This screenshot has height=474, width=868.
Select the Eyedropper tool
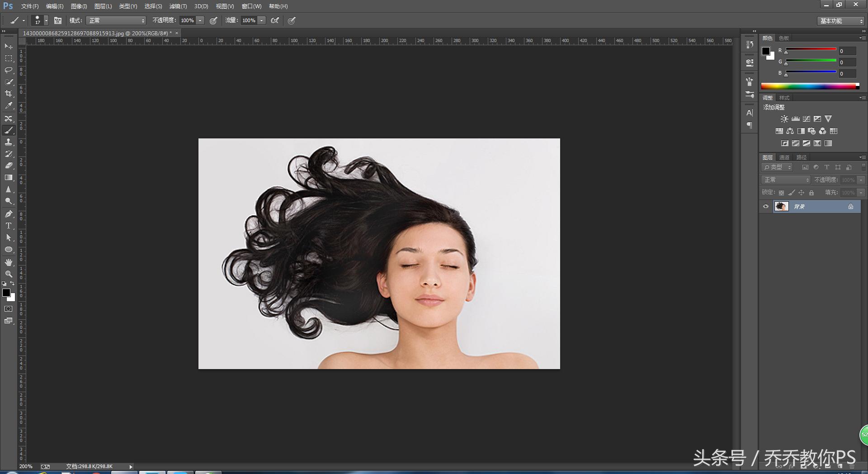pyautogui.click(x=9, y=106)
